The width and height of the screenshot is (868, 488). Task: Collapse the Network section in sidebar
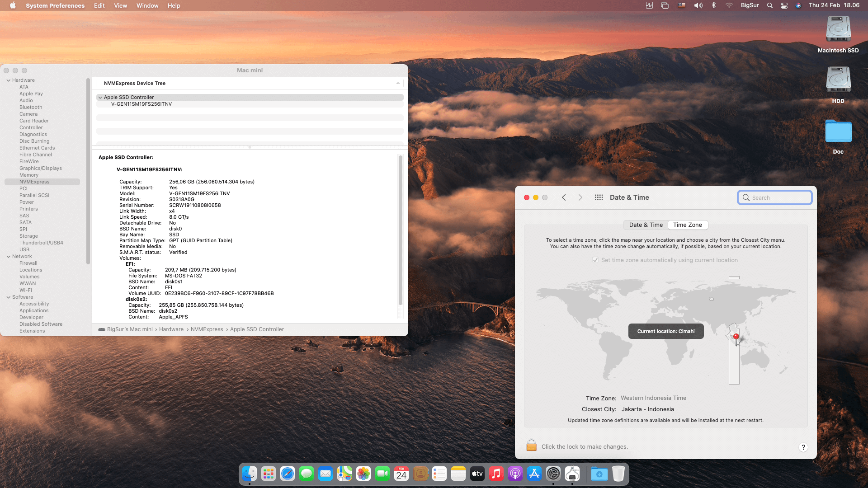click(8, 257)
